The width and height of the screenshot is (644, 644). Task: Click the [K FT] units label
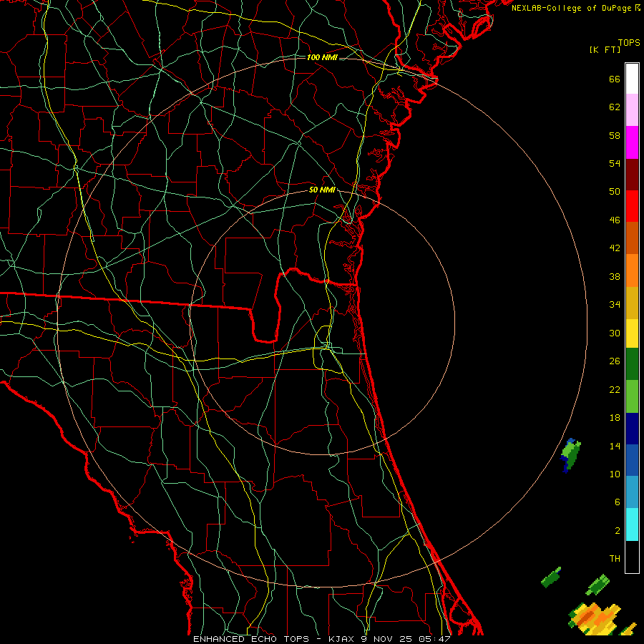[605, 49]
